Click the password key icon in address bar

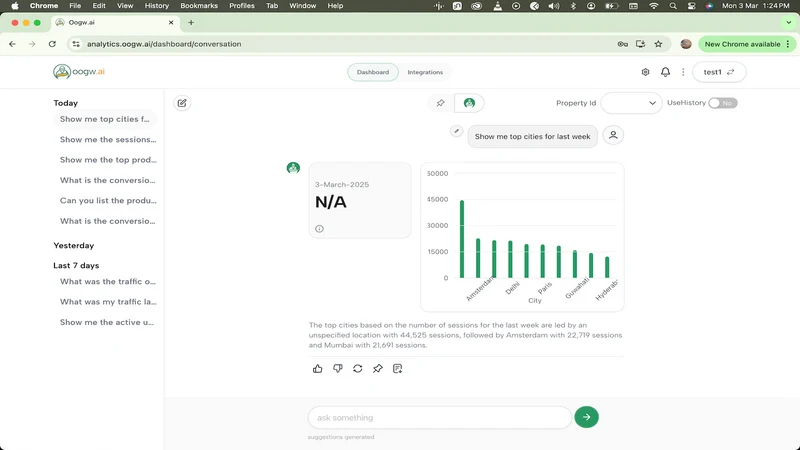click(622, 44)
